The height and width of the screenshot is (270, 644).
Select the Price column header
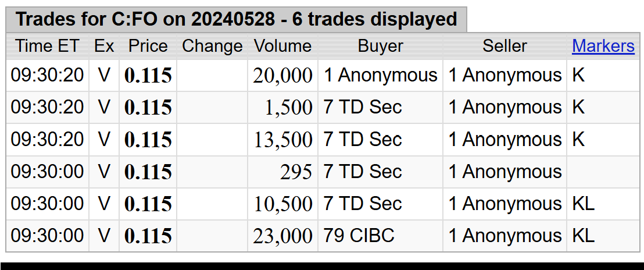[x=148, y=46]
